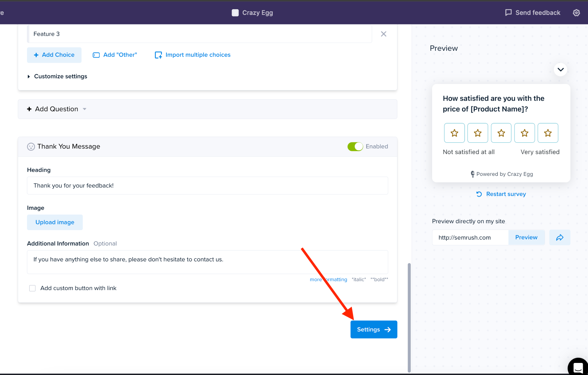Open the chat bubble widget

coord(578,367)
